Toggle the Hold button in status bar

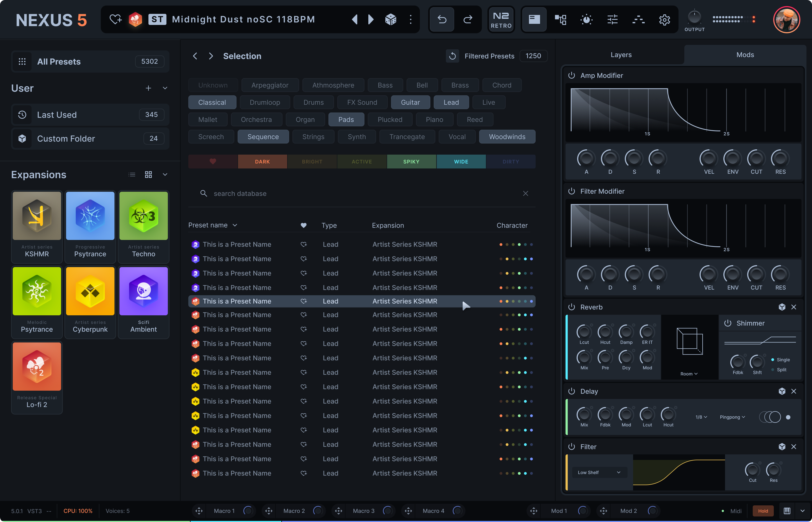pos(763,510)
